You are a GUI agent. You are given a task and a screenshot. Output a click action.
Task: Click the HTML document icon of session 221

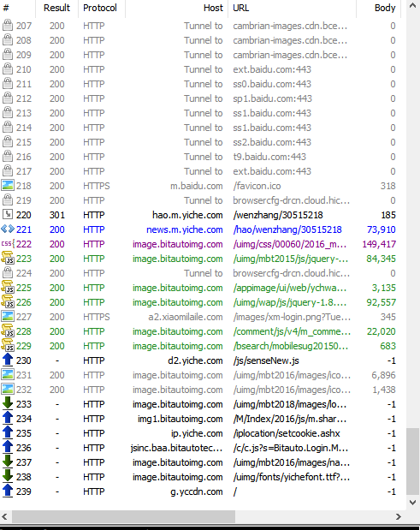tap(8, 229)
